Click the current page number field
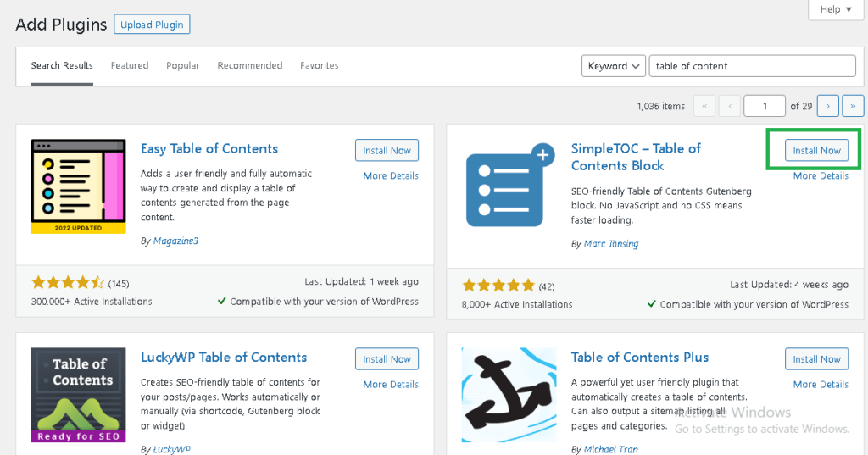Image resolution: width=868 pixels, height=455 pixels. coord(765,106)
